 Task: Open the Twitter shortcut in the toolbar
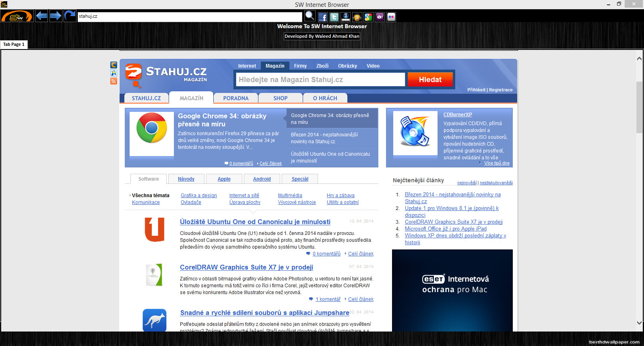[x=334, y=17]
